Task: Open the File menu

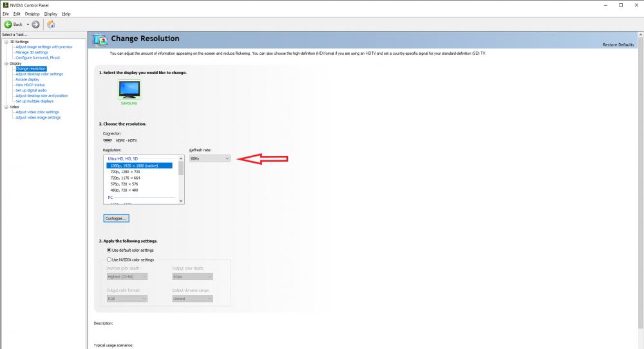Action: click(x=5, y=14)
